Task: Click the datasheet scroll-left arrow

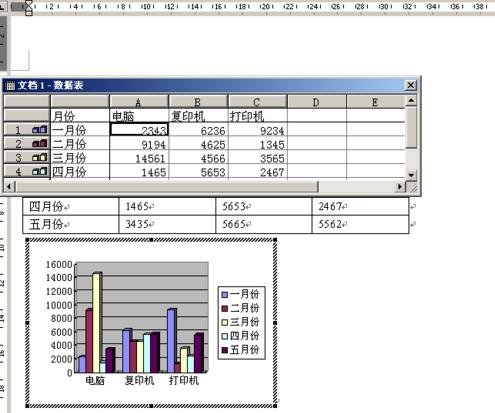Action: click(9, 187)
